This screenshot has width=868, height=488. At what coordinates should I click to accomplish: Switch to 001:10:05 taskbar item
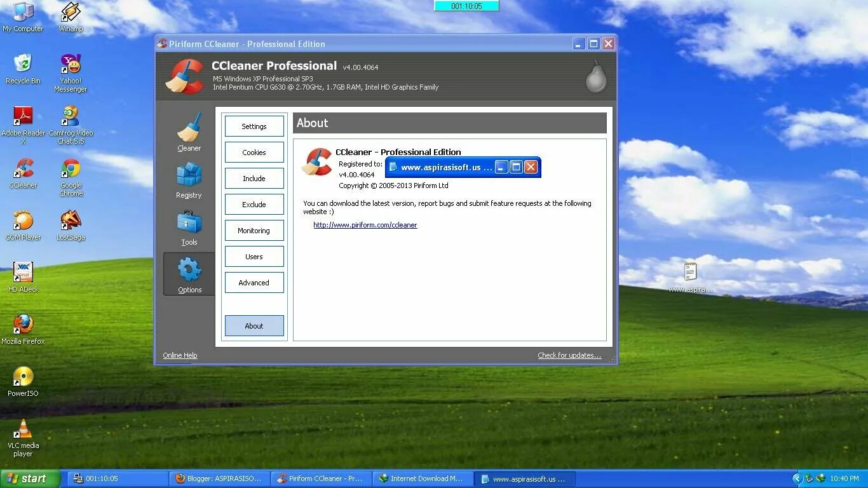click(118, 478)
